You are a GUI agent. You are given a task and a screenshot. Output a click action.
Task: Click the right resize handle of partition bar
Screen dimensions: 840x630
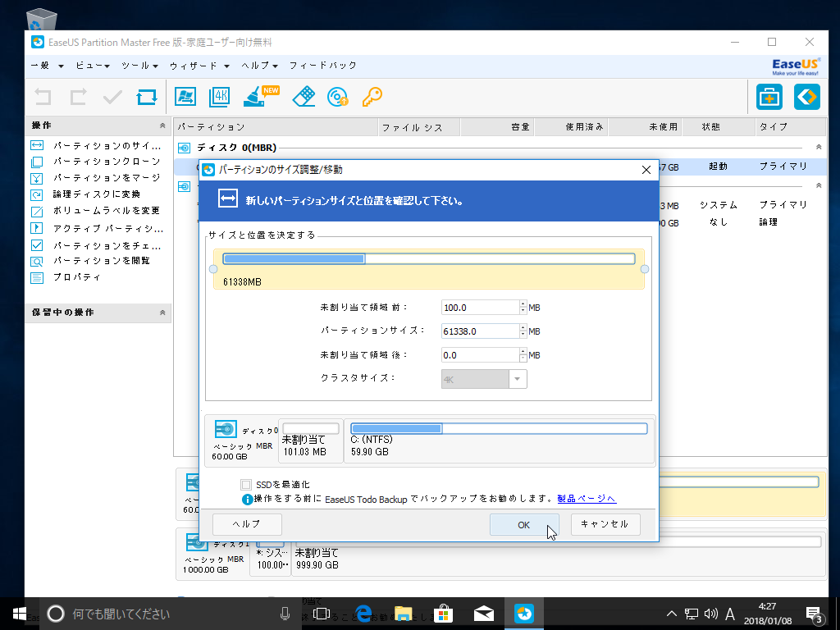coord(645,269)
